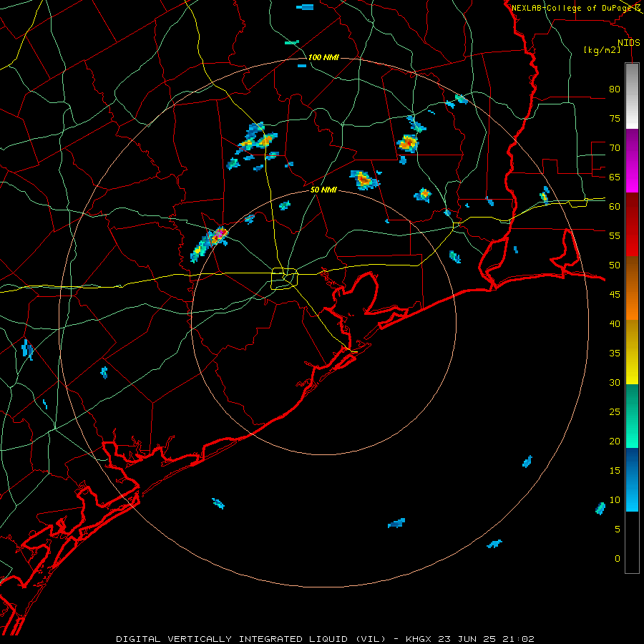
Task: Click the scale value 10
Action: 615,500
